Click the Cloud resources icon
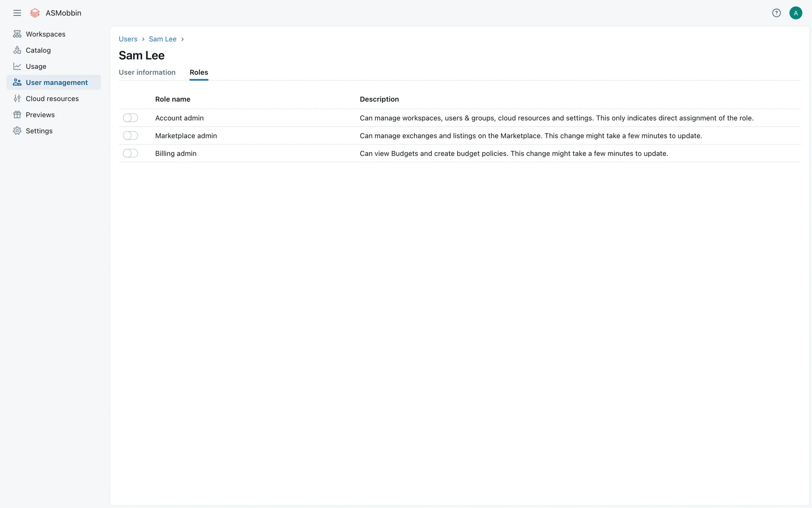Screen dimensions: 812x508 coord(17,99)
